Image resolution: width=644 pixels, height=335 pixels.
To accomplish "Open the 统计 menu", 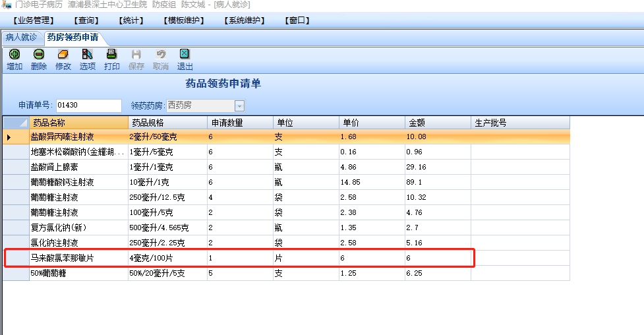I will click(131, 20).
